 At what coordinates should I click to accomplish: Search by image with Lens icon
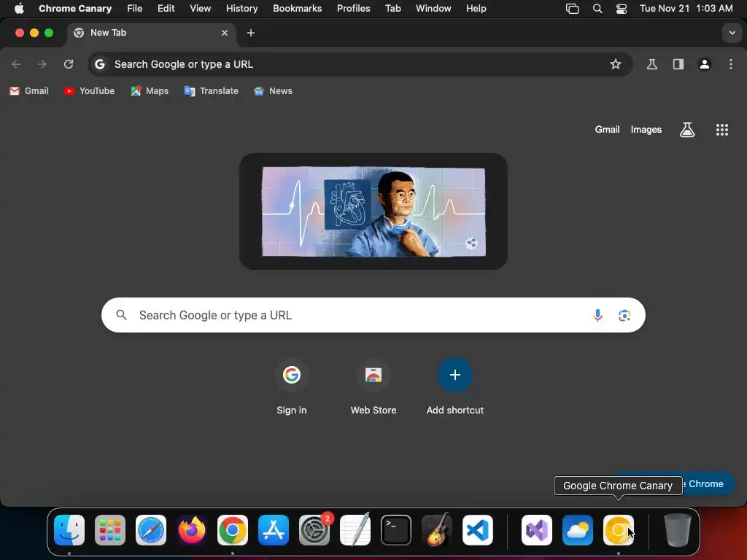pyautogui.click(x=624, y=315)
